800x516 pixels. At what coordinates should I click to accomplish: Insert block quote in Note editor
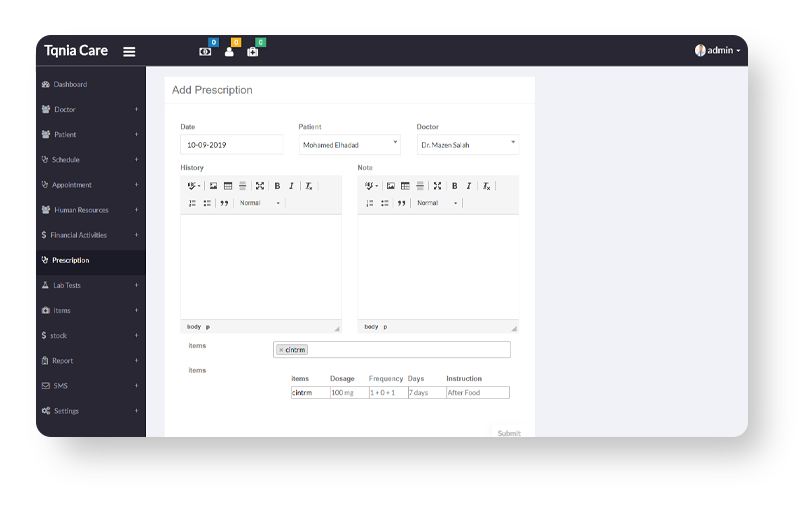(x=401, y=203)
